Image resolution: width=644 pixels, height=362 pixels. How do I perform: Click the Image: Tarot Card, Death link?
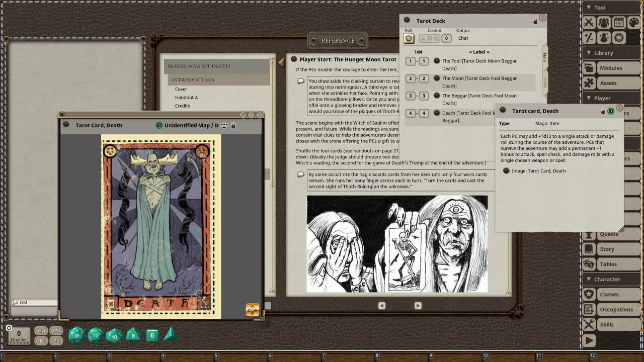point(538,171)
